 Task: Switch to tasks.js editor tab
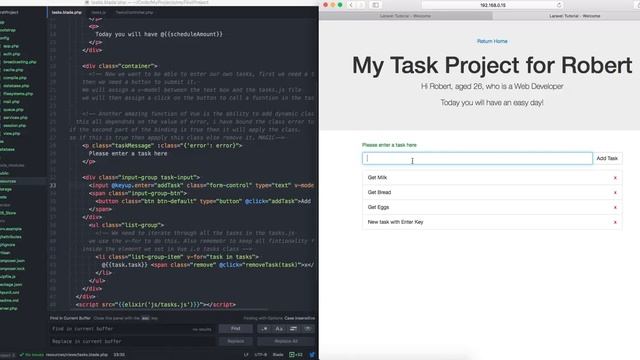point(99,13)
